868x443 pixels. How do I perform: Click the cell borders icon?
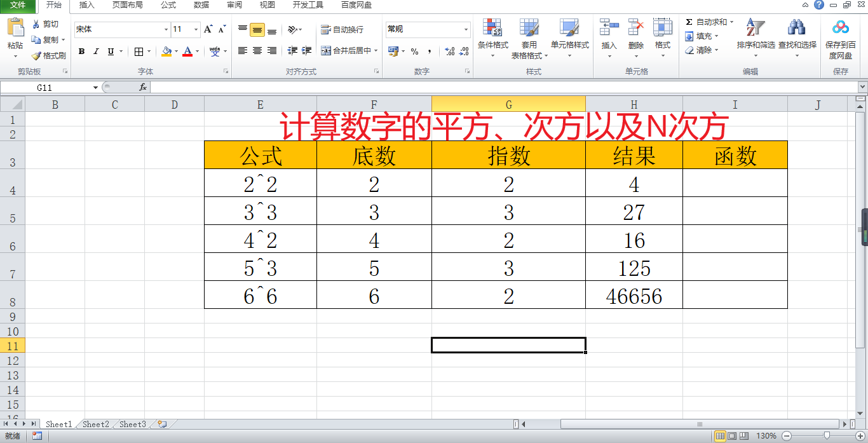139,51
